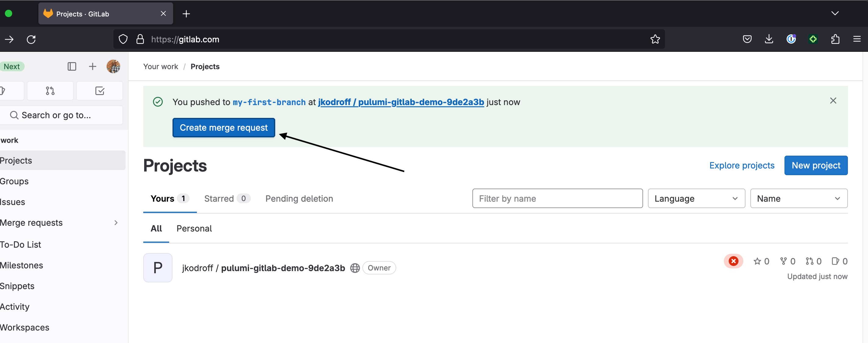Open the New project button
The image size is (868, 343).
[816, 165]
